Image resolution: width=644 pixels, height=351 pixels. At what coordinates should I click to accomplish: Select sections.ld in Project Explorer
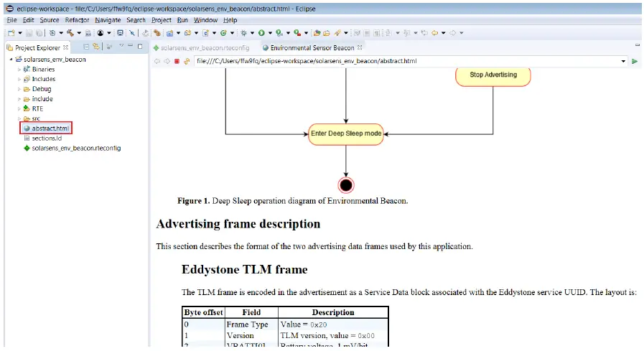pyautogui.click(x=42, y=139)
